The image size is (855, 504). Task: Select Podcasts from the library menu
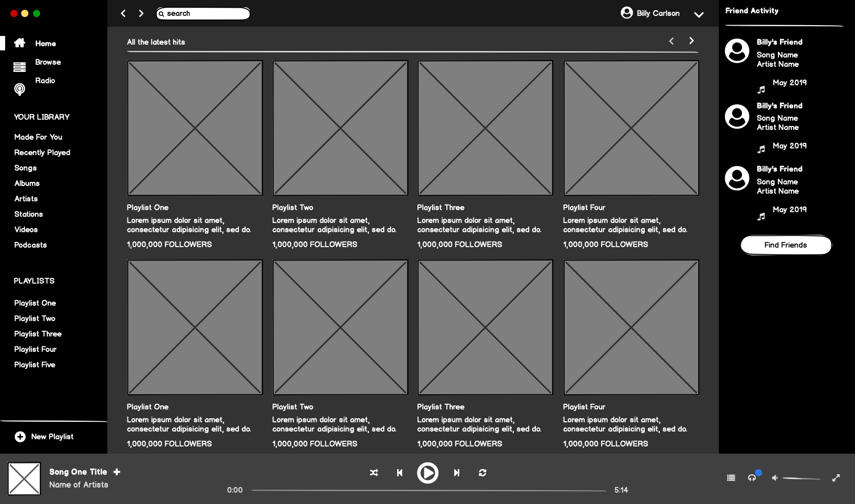(x=30, y=245)
